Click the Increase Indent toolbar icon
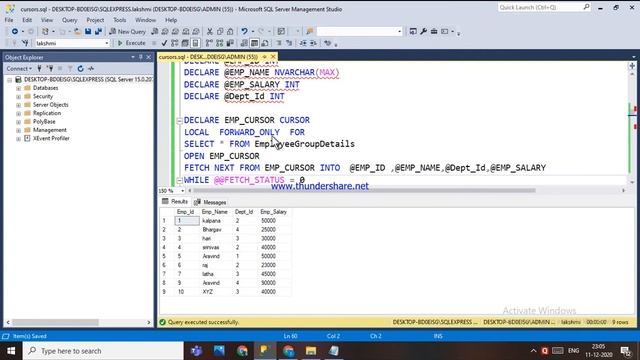Viewport: 640px width, 360px height. [x=313, y=43]
